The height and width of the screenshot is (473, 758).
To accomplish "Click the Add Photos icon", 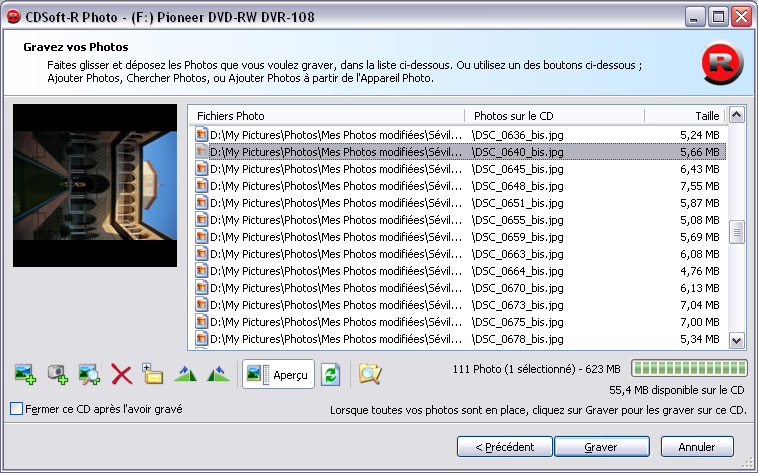I will coord(25,374).
